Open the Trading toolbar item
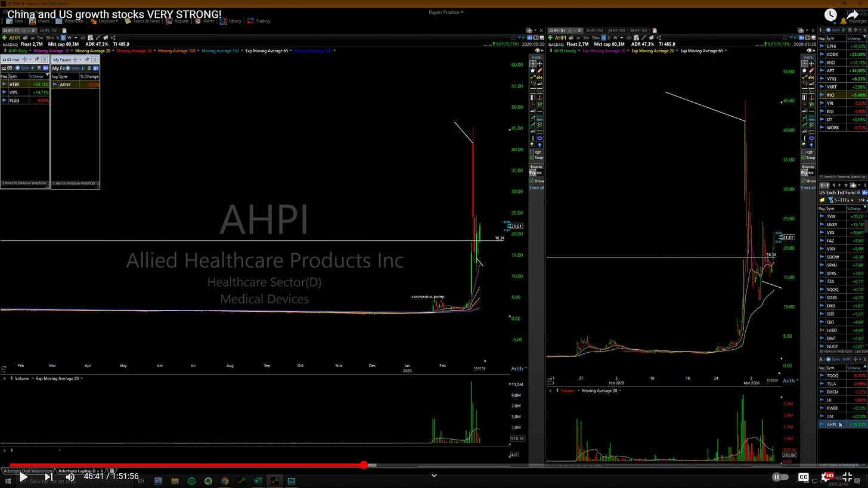This screenshot has height=488, width=868. click(259, 21)
